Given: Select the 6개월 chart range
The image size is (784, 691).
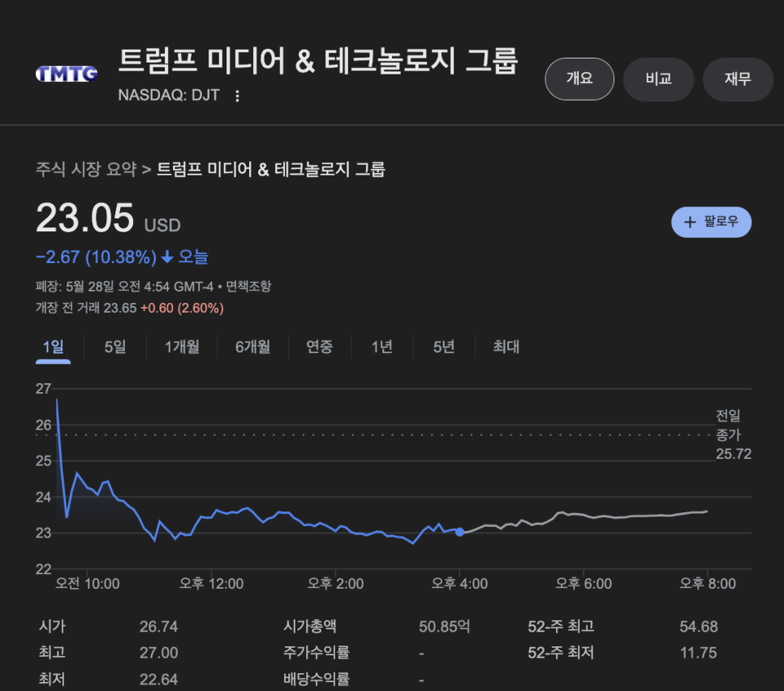Looking at the screenshot, I should 253,347.
